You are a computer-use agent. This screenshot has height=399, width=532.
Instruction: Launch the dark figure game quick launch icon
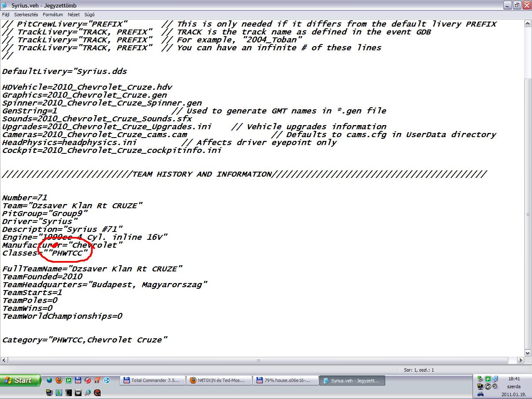[x=69, y=392]
